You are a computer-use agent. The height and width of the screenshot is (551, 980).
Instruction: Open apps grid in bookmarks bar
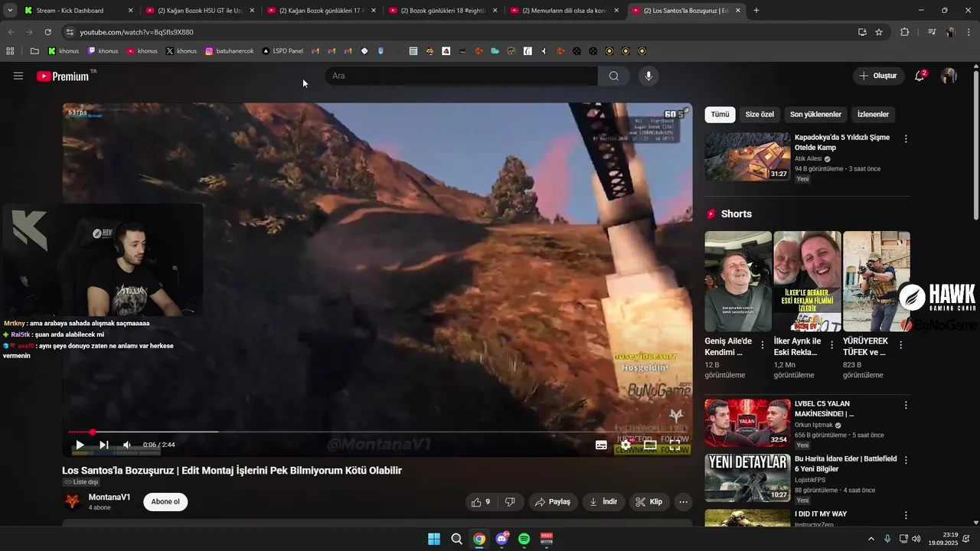[x=10, y=51]
